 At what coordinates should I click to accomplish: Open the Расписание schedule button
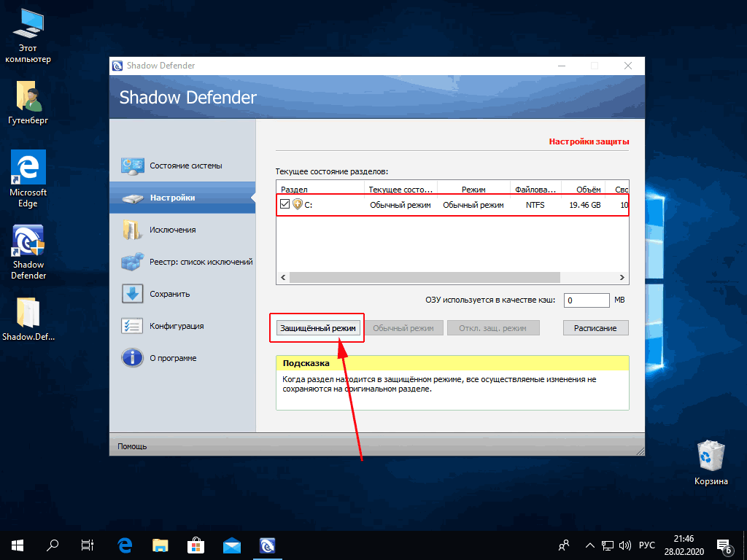coord(595,327)
